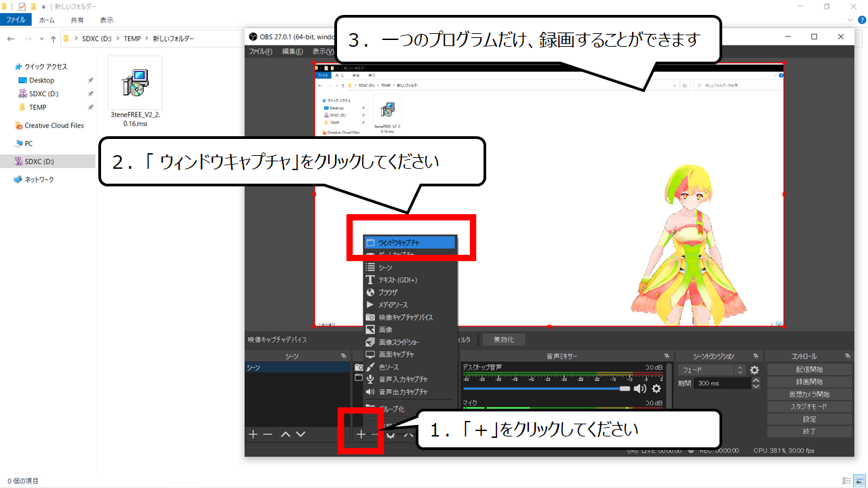Move the scene up with the arrow icon
Viewport: 868px width, 488px height.
285,434
